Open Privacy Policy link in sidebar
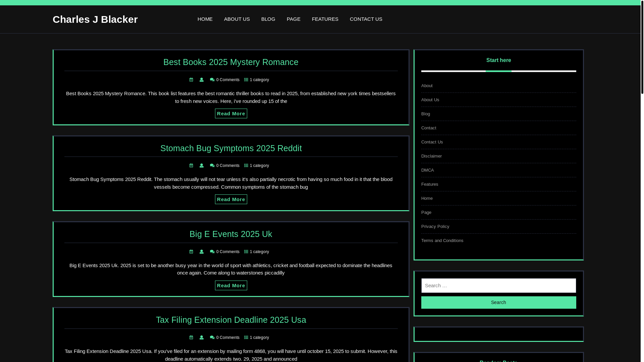 tap(435, 227)
